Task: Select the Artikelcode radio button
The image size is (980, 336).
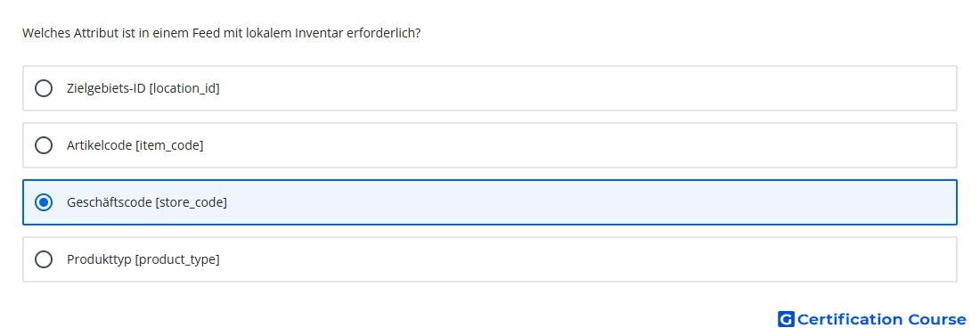Action: 44,145
